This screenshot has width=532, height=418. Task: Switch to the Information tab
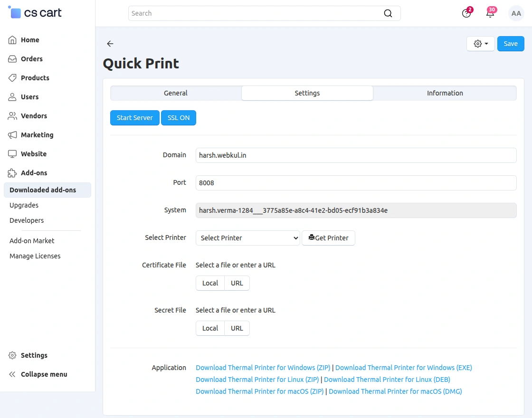click(x=445, y=93)
